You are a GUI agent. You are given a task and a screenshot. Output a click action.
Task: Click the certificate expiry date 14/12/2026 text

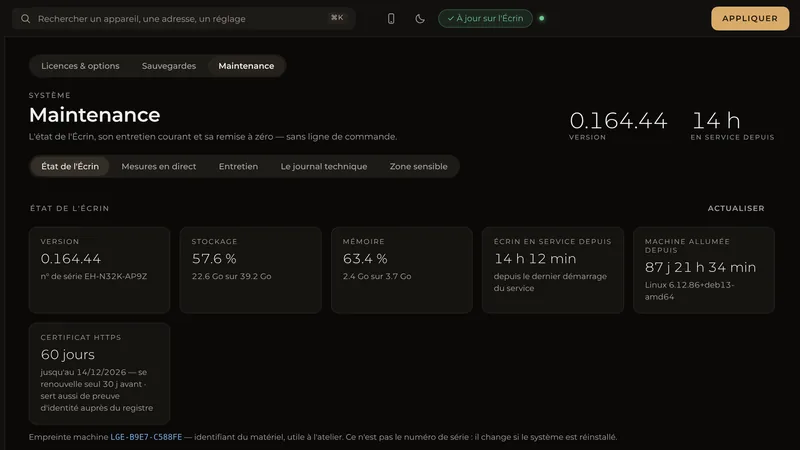click(102, 372)
